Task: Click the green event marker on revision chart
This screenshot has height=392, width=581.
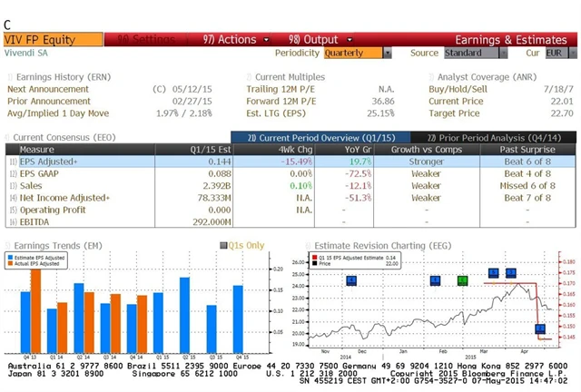Action: tap(462, 280)
